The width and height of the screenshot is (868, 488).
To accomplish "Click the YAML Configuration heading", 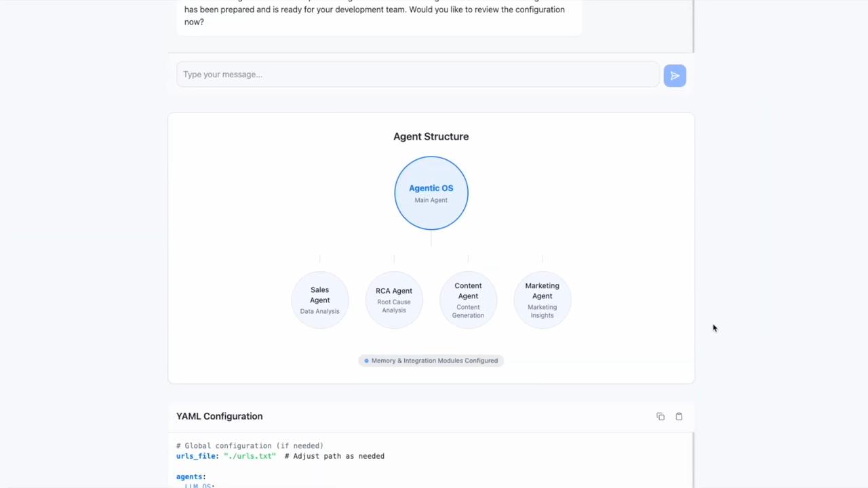I will click(x=219, y=416).
